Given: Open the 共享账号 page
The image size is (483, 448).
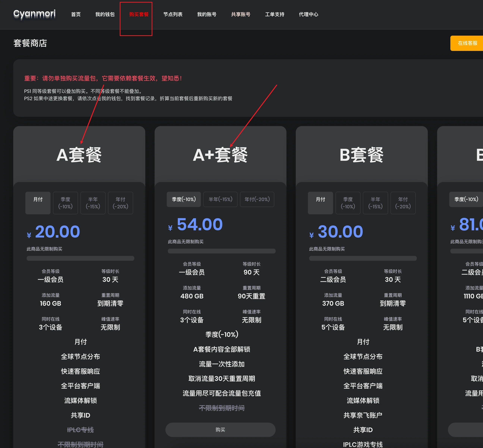Looking at the screenshot, I should [241, 15].
